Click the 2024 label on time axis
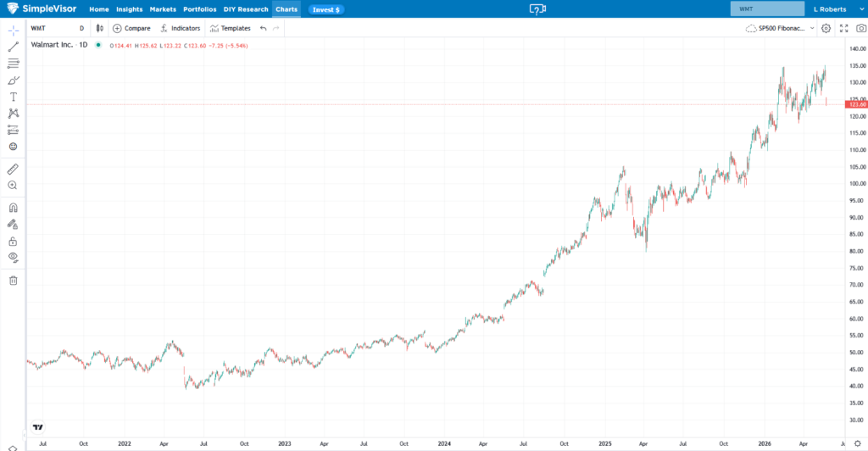This screenshot has height=451, width=868. pos(444,444)
